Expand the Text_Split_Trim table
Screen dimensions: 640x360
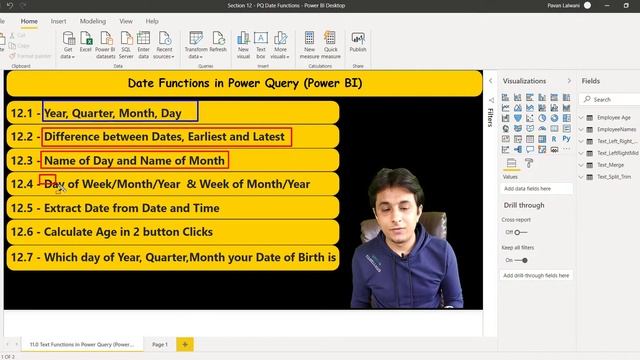click(581, 177)
